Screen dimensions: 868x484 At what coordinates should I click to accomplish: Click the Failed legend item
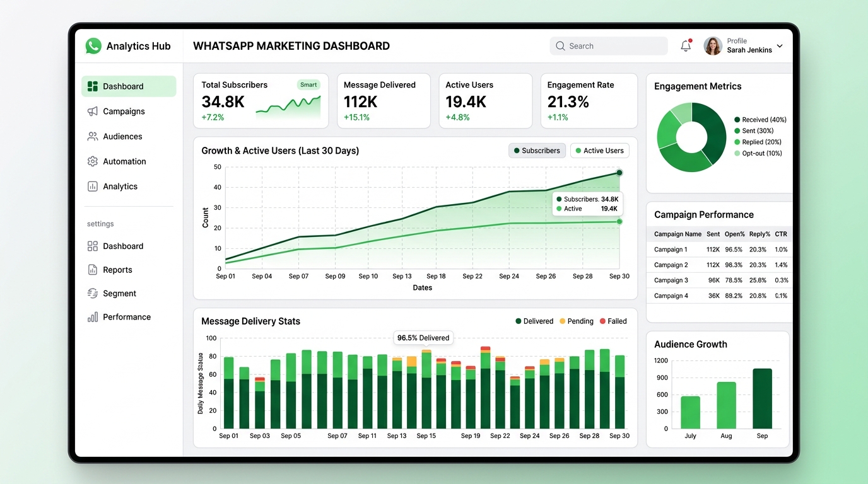click(x=613, y=321)
